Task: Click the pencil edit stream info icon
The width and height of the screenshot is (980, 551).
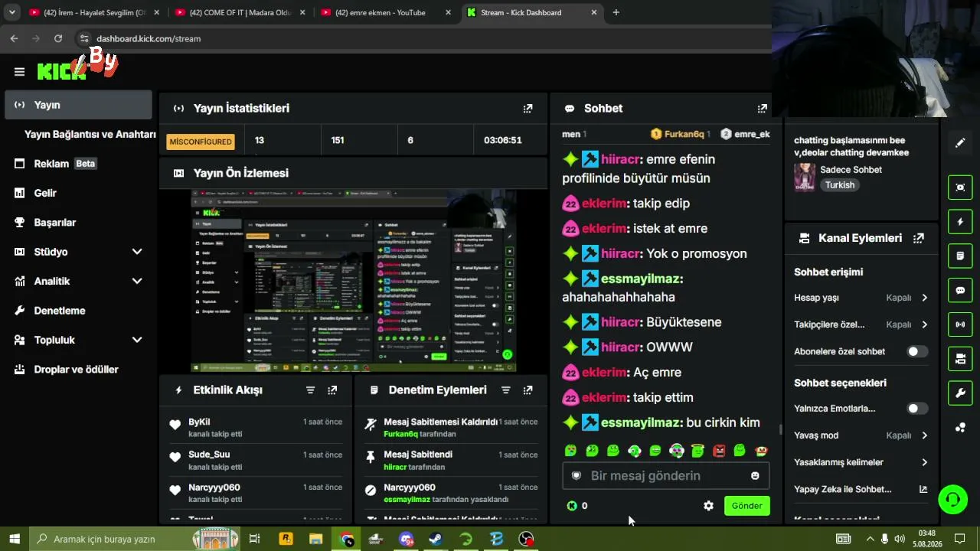Action: pyautogui.click(x=960, y=143)
